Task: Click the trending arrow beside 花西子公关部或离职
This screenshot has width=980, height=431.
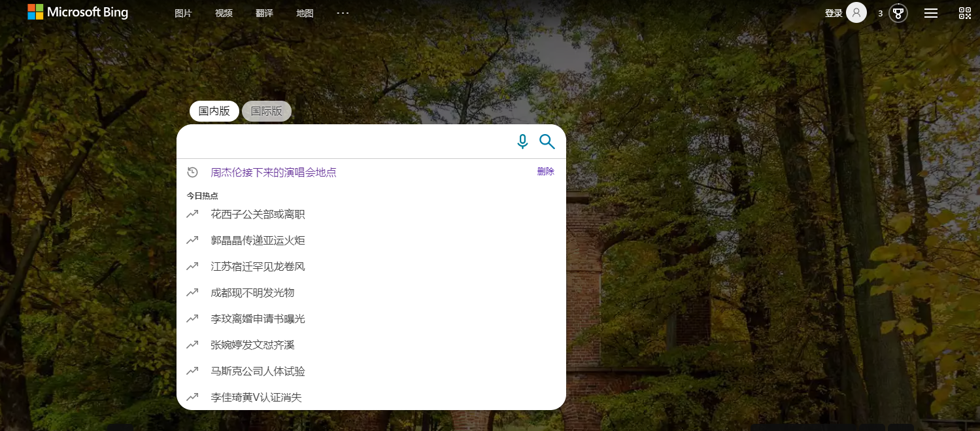Action: pyautogui.click(x=192, y=214)
